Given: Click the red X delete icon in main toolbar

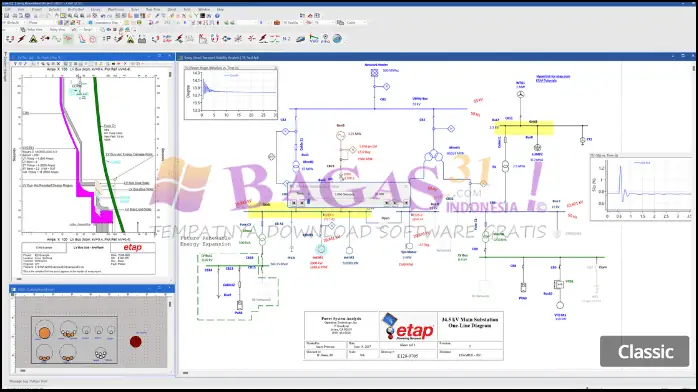Looking at the screenshot, I should tap(184, 16).
